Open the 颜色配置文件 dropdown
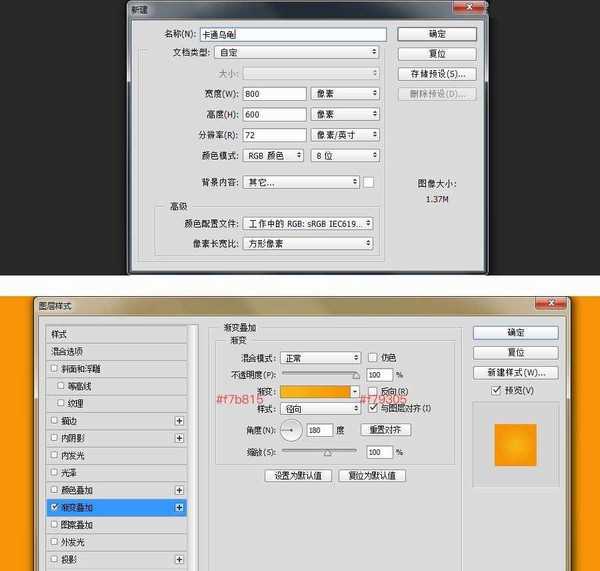This screenshot has height=571, width=600. click(x=308, y=224)
